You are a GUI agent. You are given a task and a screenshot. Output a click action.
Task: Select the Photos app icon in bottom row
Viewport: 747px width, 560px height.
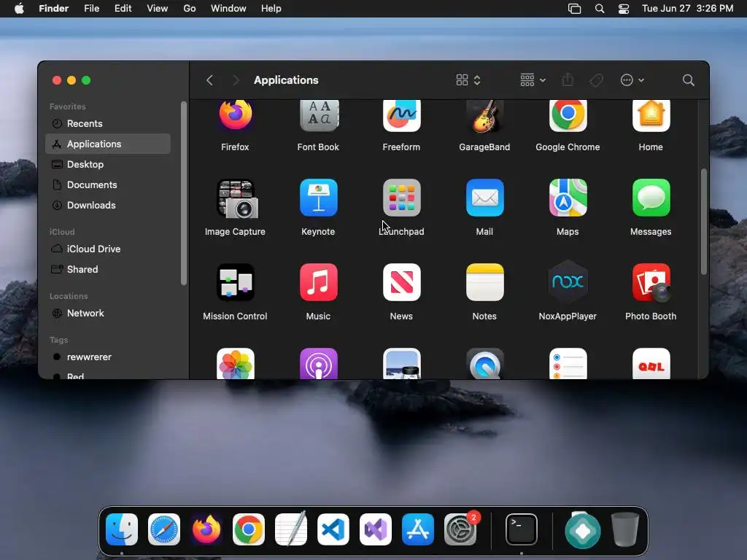(236, 364)
